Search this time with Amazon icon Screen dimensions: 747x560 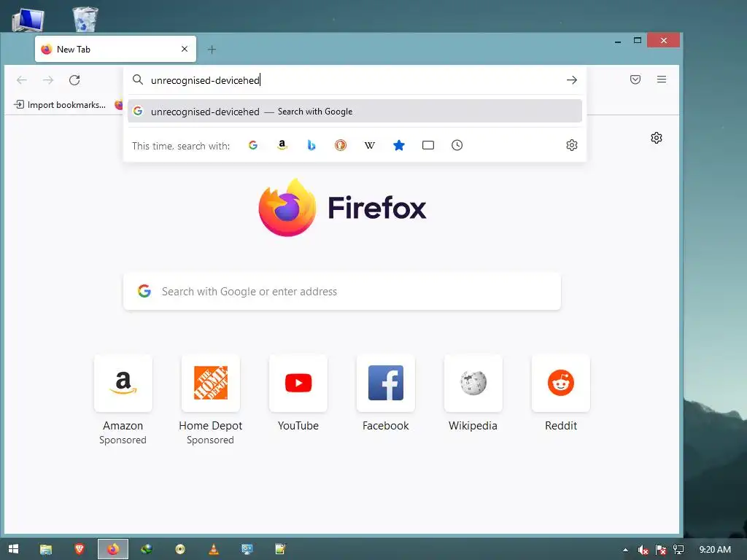pyautogui.click(x=282, y=145)
